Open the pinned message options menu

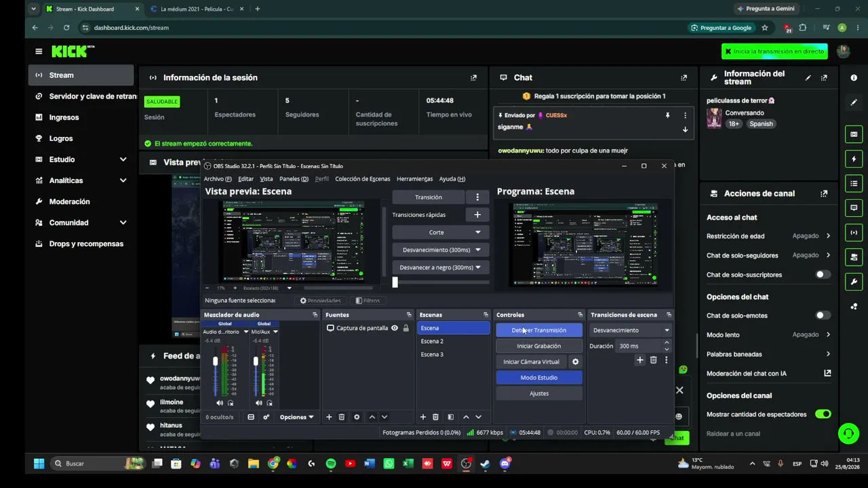pos(685,116)
